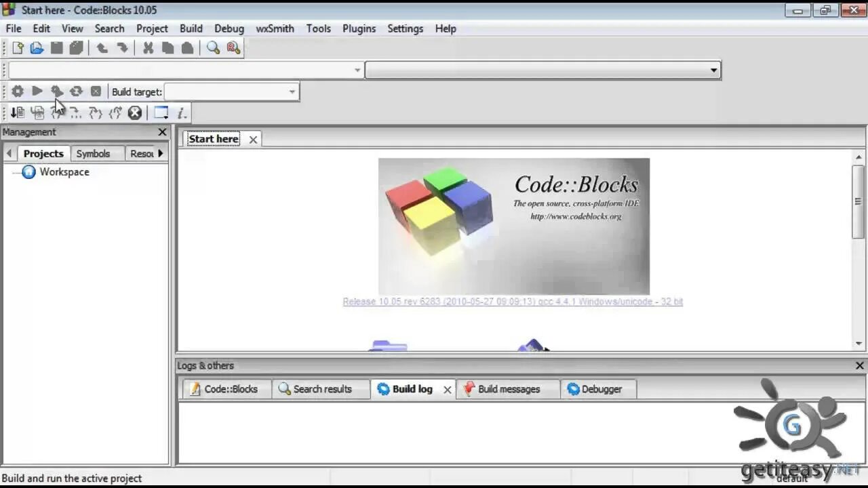Open the Debug menu

tap(229, 28)
